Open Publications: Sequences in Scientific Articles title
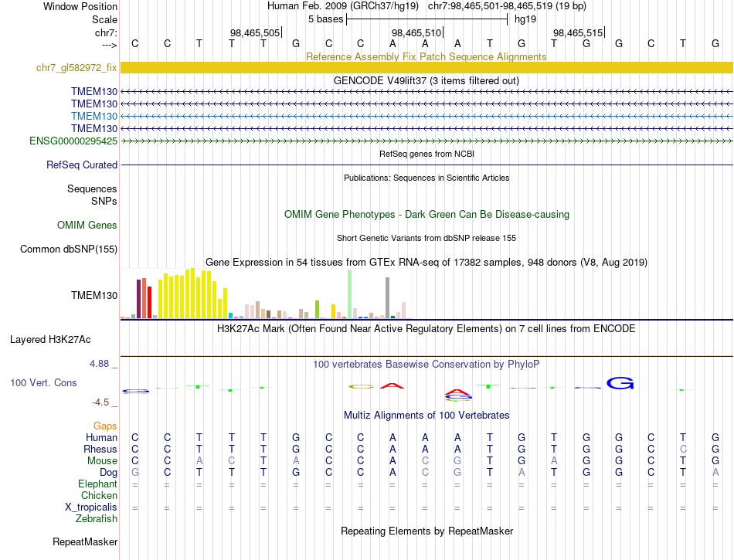This screenshot has width=734, height=560. 426,178
